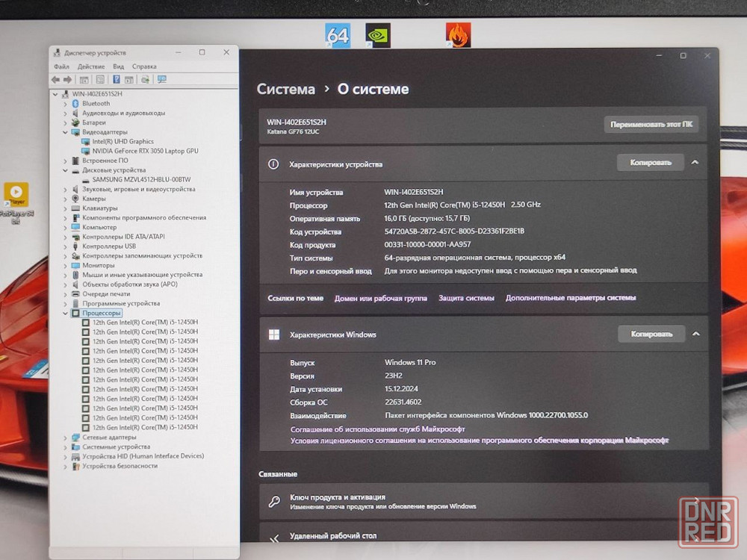Collapse the WIN-I402E651S2H root node
This screenshot has height=560, width=747.
(56, 94)
